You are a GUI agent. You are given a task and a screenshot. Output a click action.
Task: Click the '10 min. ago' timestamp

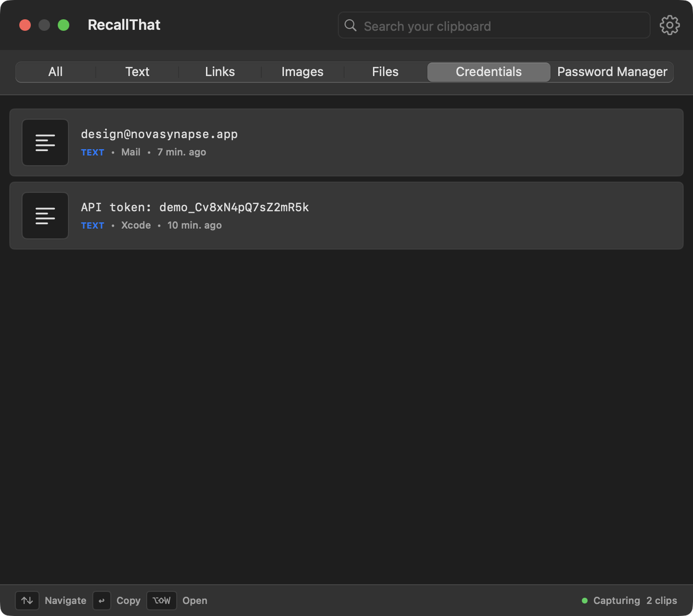[195, 225]
